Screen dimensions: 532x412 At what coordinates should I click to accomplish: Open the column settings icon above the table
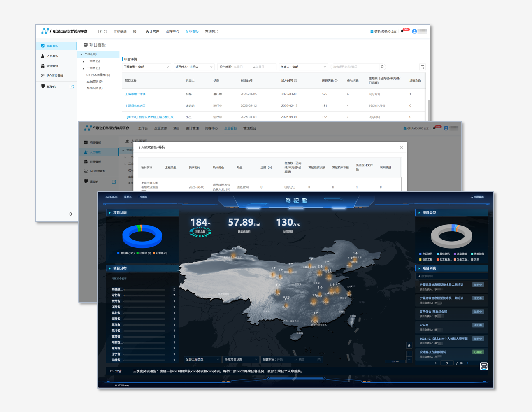click(423, 67)
